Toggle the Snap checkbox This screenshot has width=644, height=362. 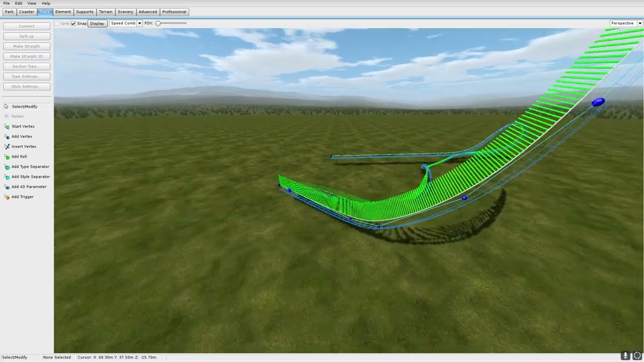(x=73, y=24)
